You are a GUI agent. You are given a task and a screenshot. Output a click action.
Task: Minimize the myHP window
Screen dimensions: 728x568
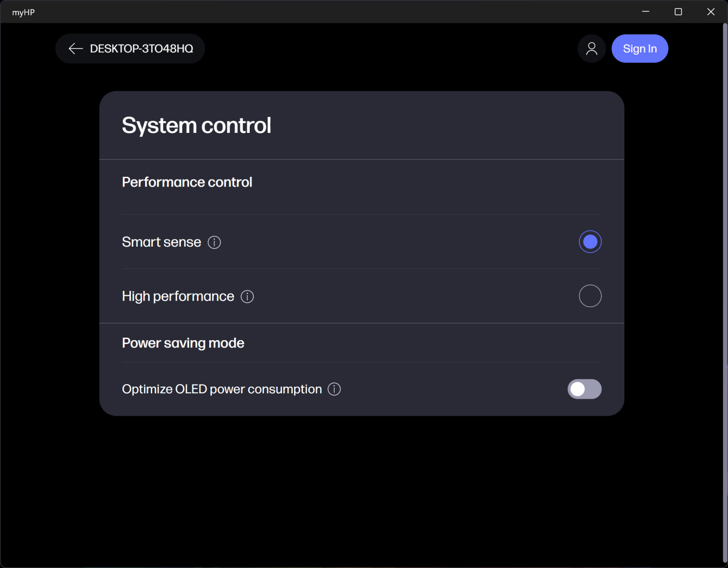[646, 12]
